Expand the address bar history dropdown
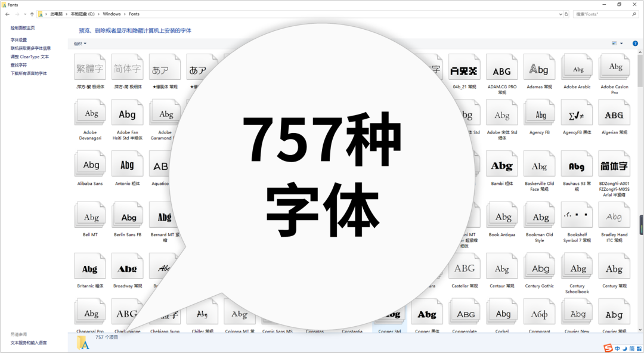Image resolution: width=644 pixels, height=353 pixels. (x=561, y=14)
